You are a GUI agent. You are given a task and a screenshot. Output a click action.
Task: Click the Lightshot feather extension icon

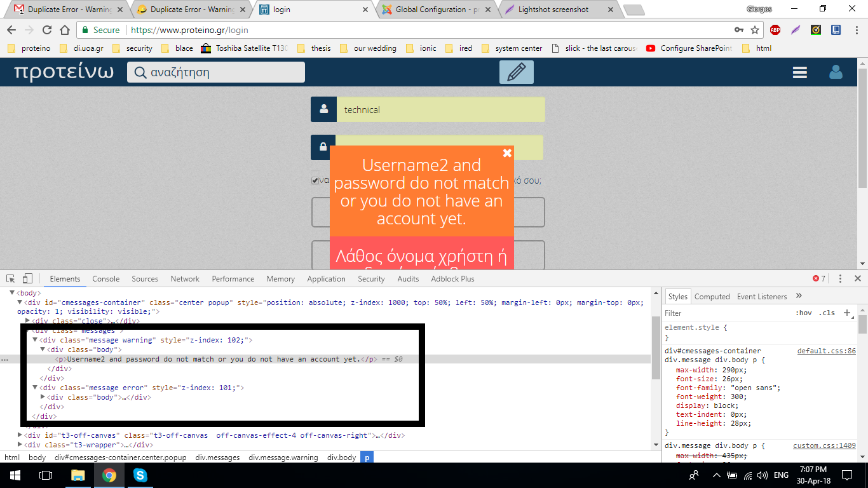pyautogui.click(x=795, y=30)
